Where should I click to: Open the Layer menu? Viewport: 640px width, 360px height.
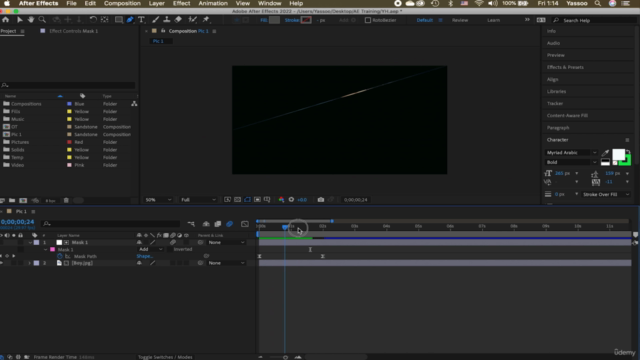coord(156,3)
